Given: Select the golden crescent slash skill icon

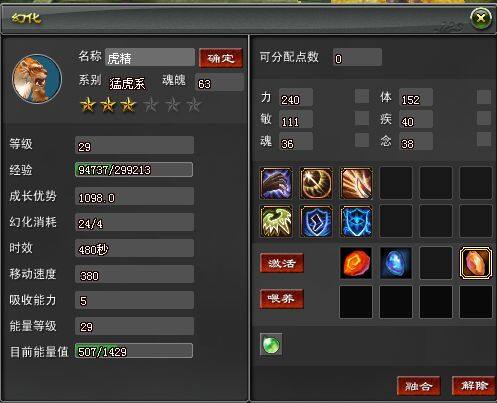Looking at the screenshot, I should pos(316,183).
